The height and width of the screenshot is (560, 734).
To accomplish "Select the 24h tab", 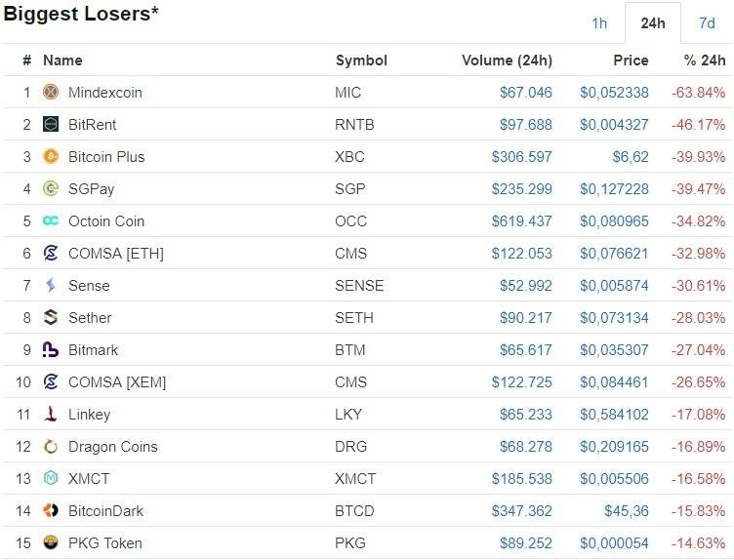I will [x=652, y=23].
